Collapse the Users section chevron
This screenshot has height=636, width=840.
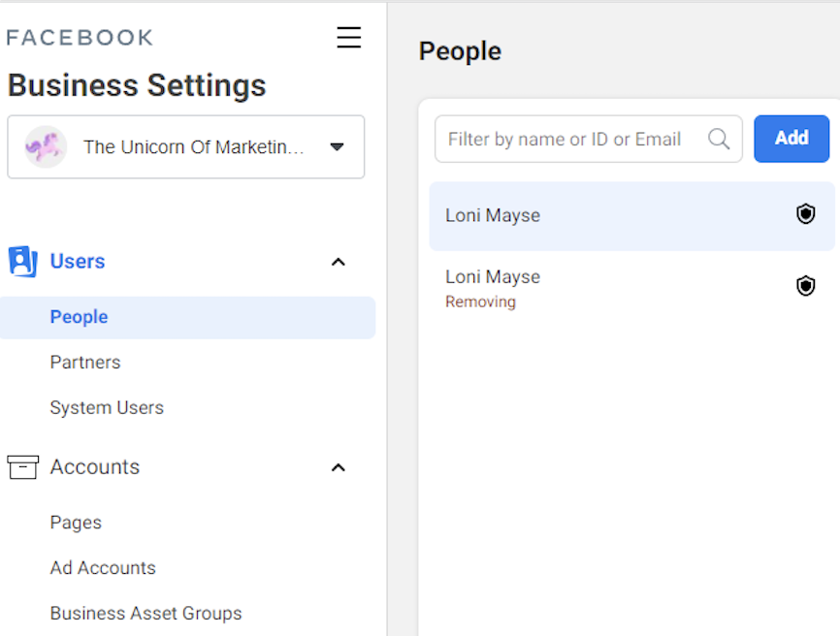pyautogui.click(x=338, y=262)
